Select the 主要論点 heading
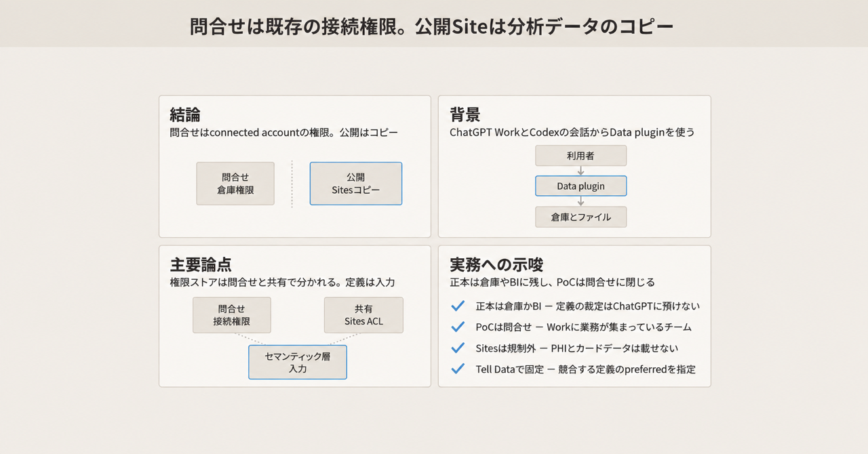The width and height of the screenshot is (868, 454). 201,264
